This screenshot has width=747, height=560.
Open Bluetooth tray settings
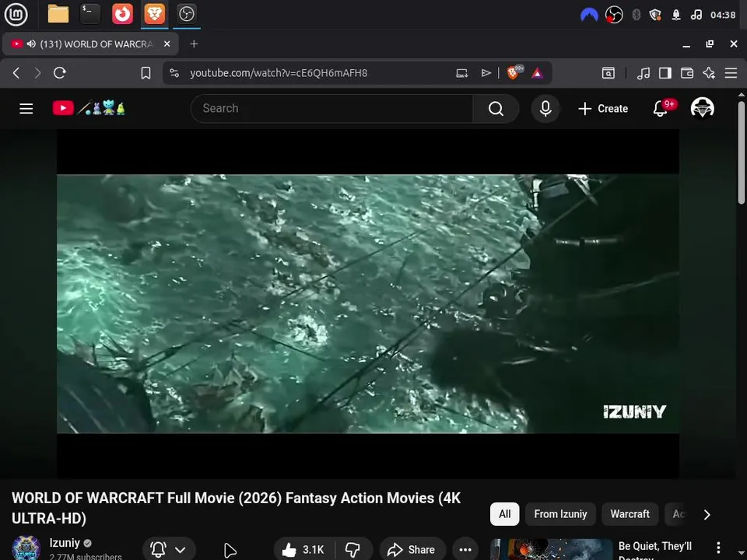coord(636,15)
